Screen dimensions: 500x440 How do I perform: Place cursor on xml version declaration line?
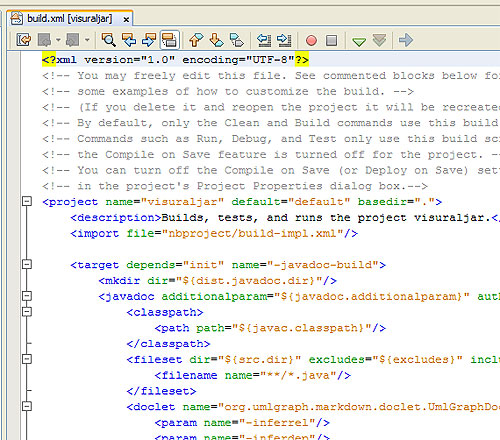click(175, 60)
